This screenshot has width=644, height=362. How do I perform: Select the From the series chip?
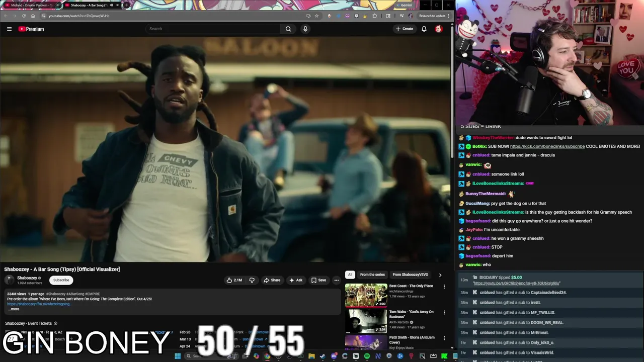pos(372,275)
